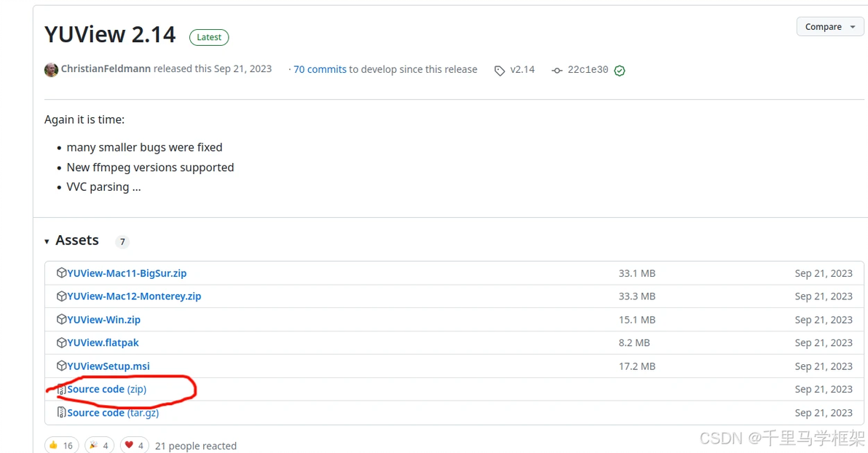Download YUViewSetup.msi installer
The image size is (868, 453).
[x=108, y=366]
